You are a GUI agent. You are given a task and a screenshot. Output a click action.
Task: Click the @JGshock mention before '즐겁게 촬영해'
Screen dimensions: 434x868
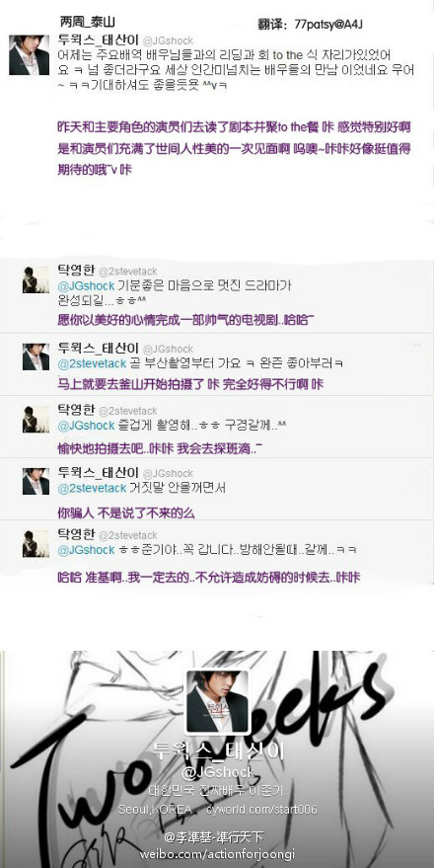(86, 426)
